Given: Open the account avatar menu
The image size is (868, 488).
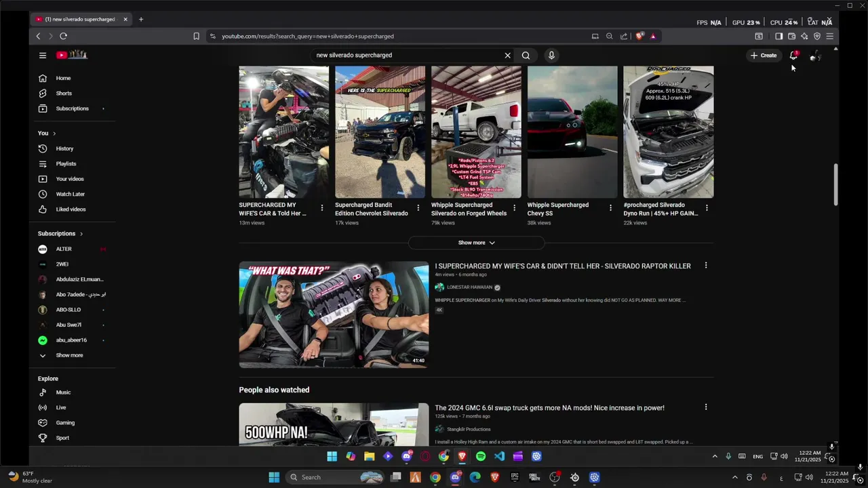Looking at the screenshot, I should point(816,56).
